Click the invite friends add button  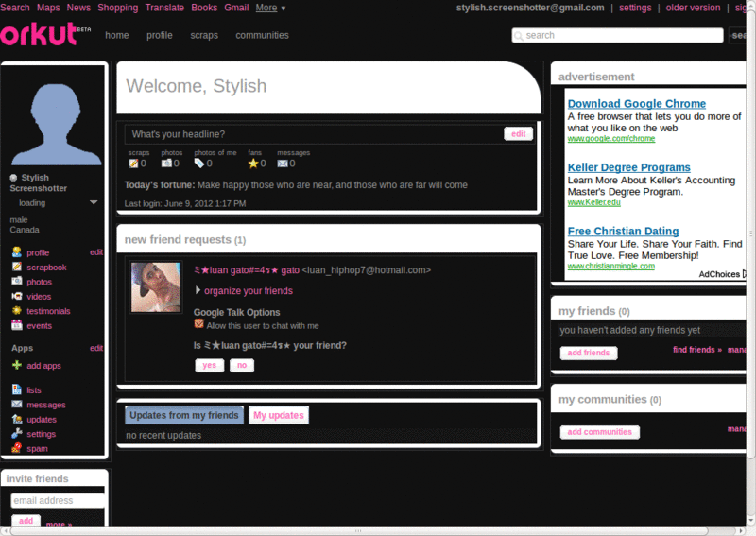point(26,521)
